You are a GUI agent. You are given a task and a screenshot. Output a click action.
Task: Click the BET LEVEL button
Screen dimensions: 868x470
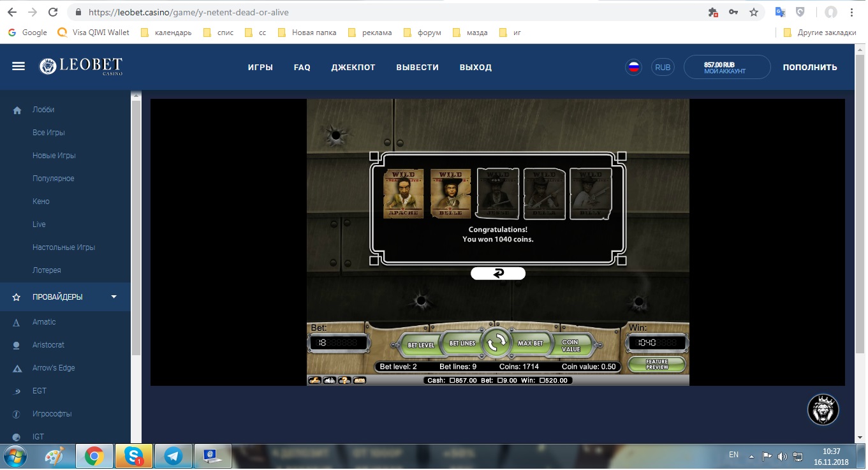coord(421,344)
